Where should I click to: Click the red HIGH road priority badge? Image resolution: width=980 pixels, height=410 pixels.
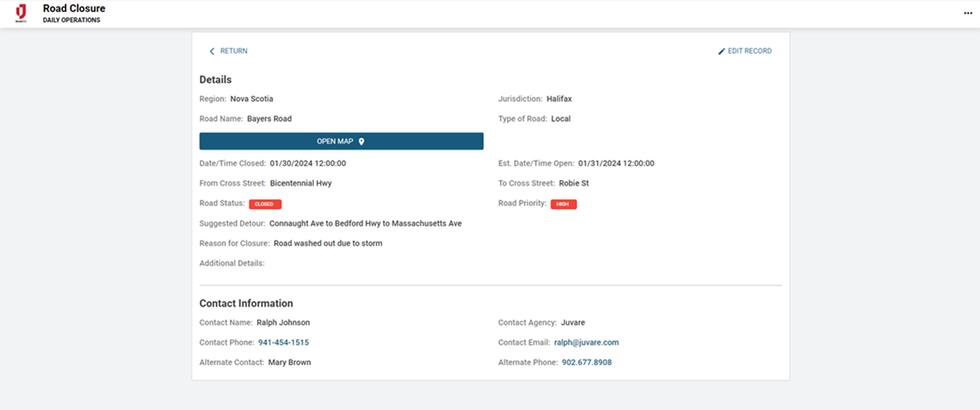(563, 204)
